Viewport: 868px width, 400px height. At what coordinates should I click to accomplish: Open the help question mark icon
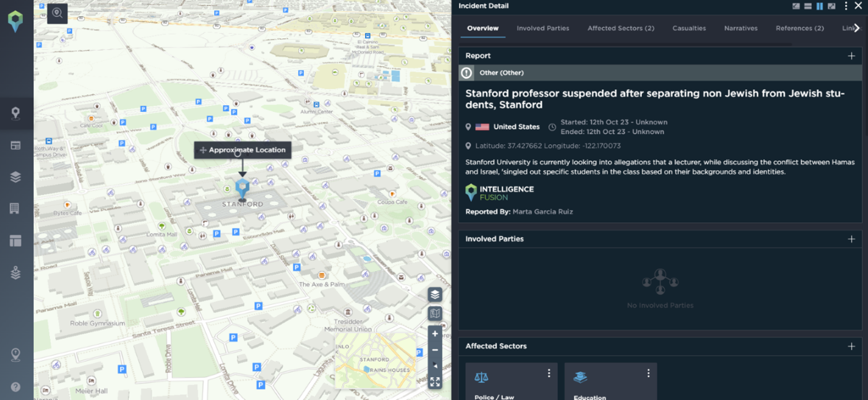coord(16,387)
